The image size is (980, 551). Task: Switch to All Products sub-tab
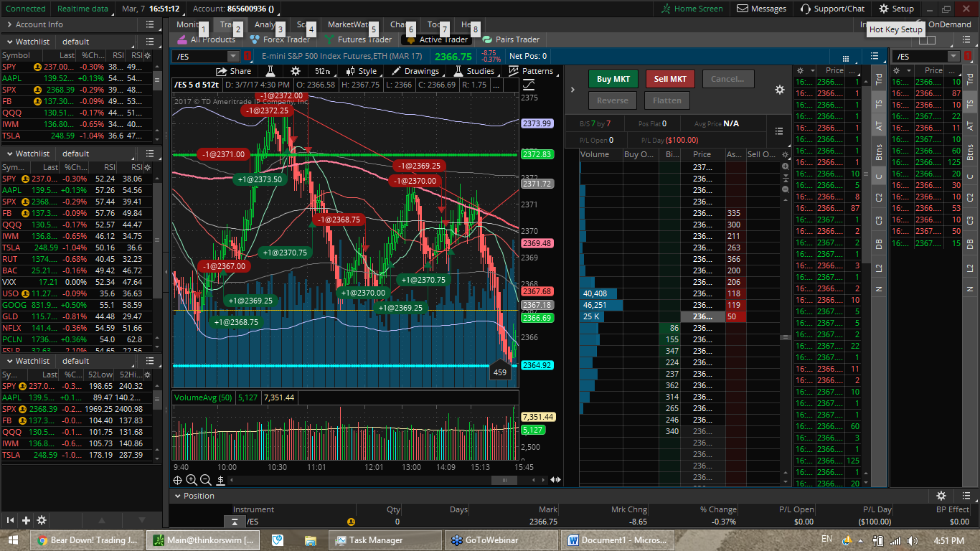tap(206, 39)
